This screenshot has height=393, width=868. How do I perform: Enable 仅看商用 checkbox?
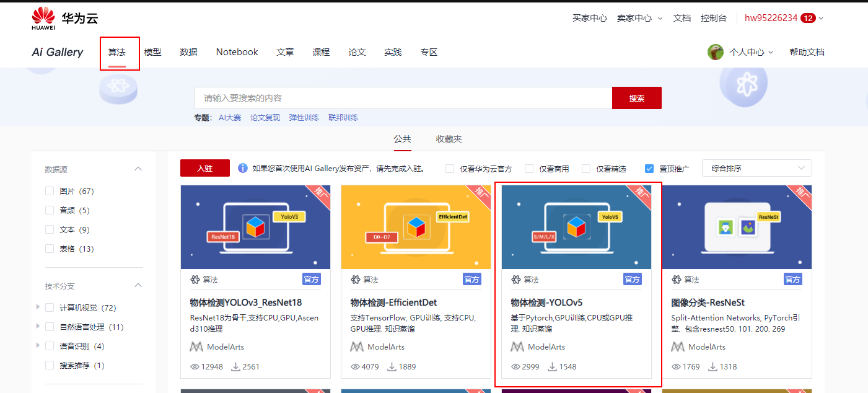529,169
